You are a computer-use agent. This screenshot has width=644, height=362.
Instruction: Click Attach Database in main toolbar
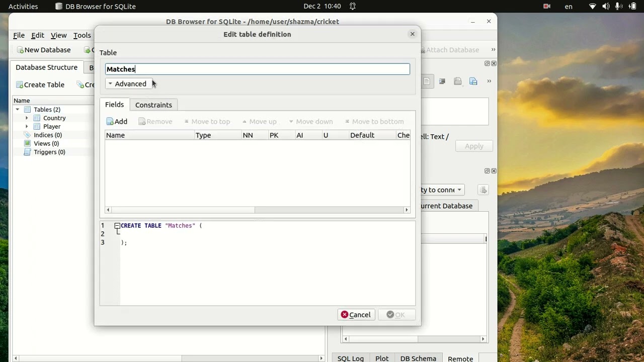[450, 50]
